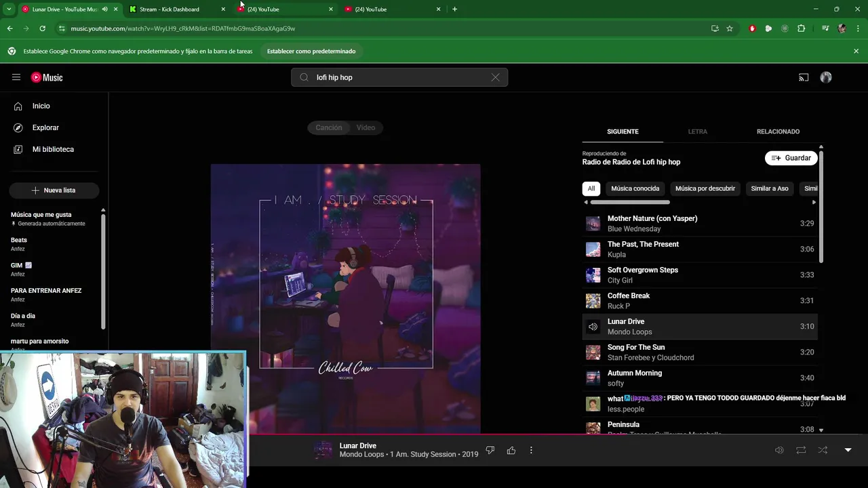
Task: Click the lofi hip hop search field
Action: pyautogui.click(x=399, y=77)
